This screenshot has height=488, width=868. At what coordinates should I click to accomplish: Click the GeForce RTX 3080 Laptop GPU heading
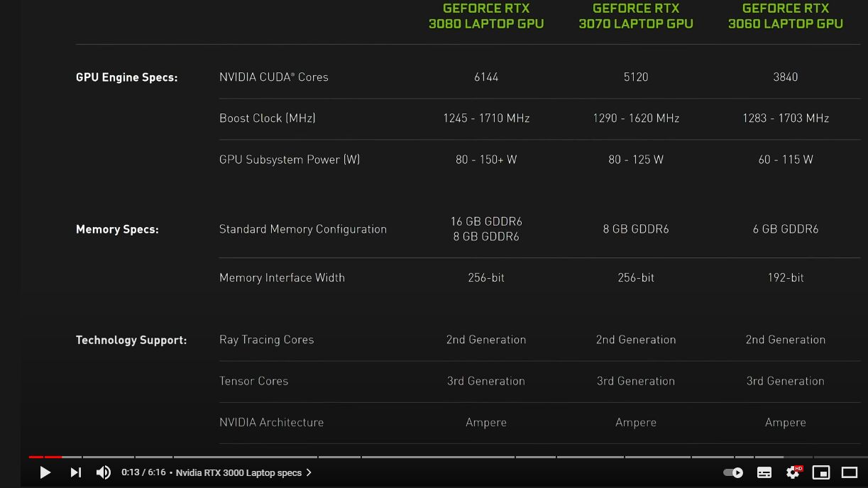click(486, 16)
